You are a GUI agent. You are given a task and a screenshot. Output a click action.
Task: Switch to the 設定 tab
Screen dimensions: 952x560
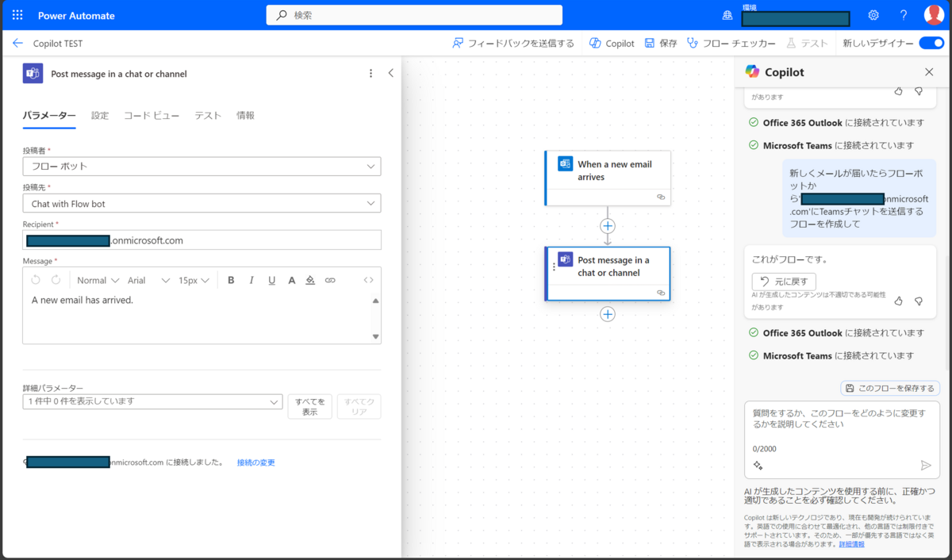coord(100,116)
